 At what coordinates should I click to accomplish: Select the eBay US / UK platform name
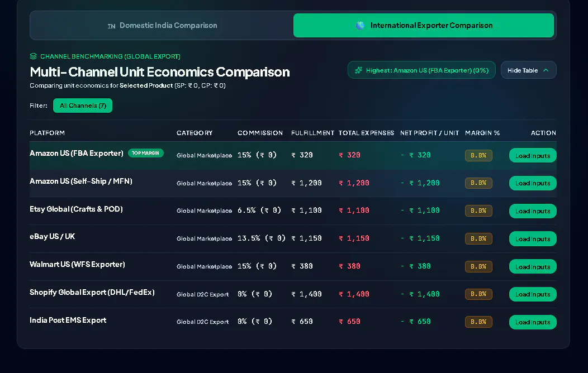click(52, 236)
